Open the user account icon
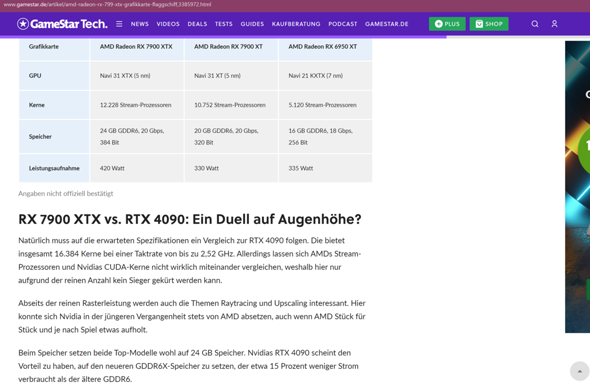 click(x=554, y=24)
